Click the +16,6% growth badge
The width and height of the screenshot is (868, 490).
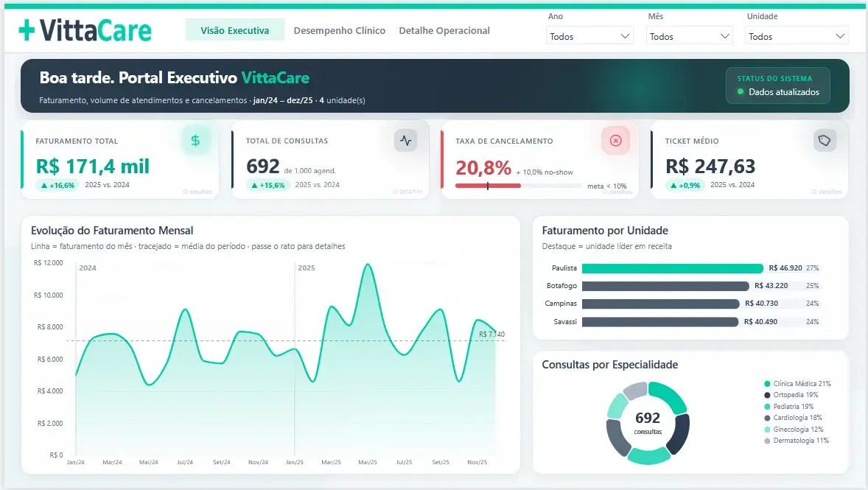(57, 186)
